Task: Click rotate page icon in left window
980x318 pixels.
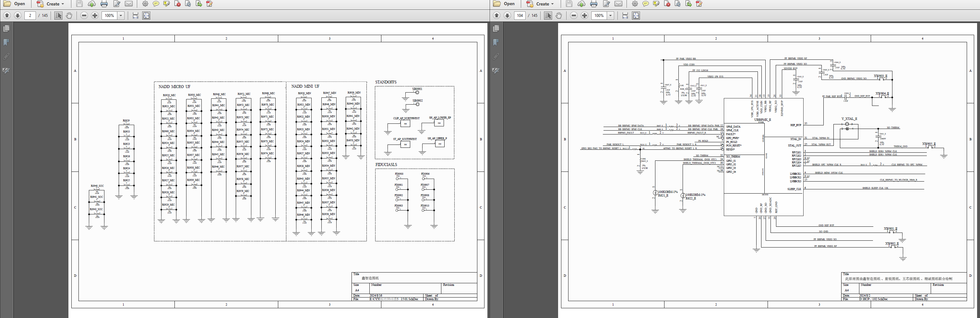Action: click(x=188, y=4)
